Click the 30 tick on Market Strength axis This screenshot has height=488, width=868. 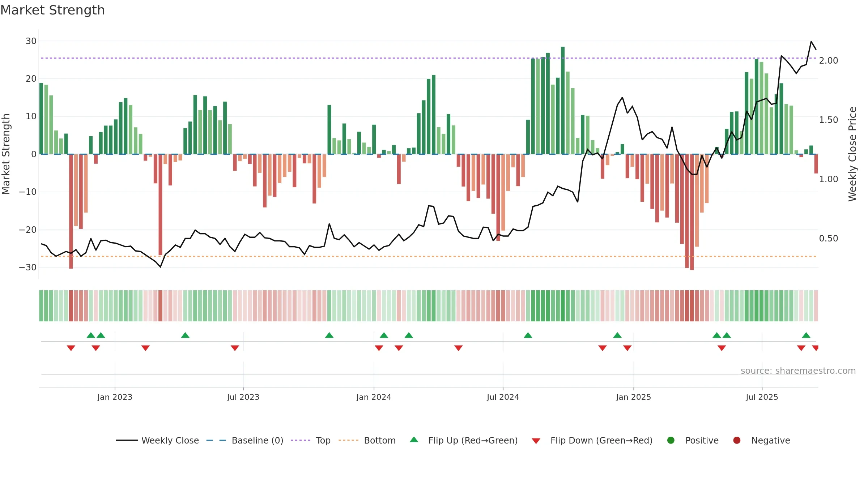pos(31,41)
